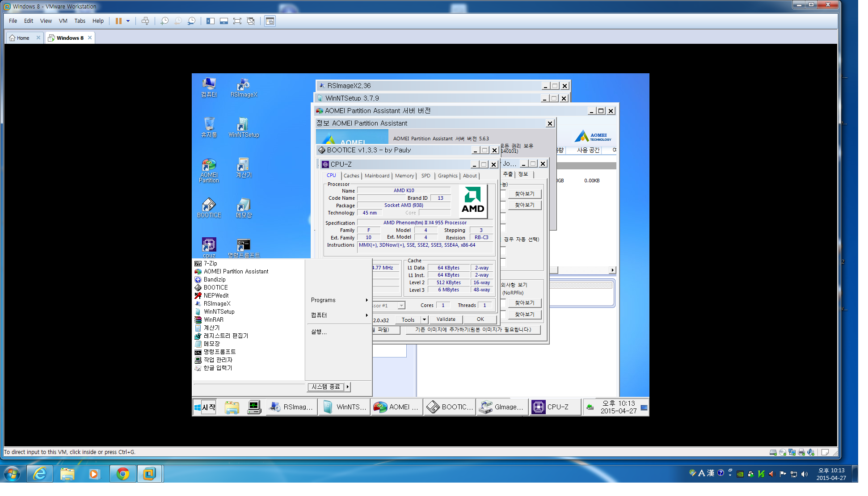Click 실행... in the start menu
Image resolution: width=868 pixels, height=496 pixels.
coord(319,332)
